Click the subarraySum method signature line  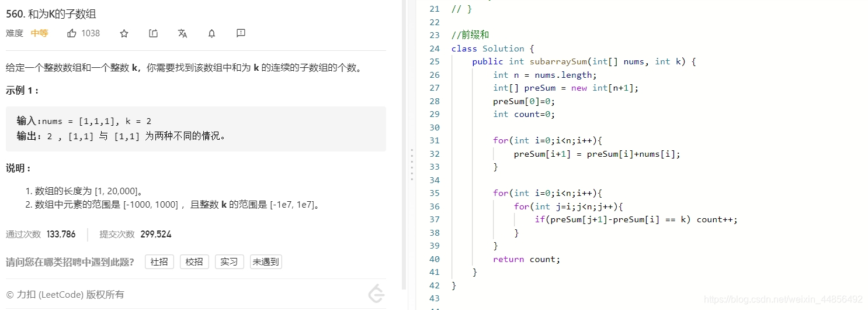(584, 61)
